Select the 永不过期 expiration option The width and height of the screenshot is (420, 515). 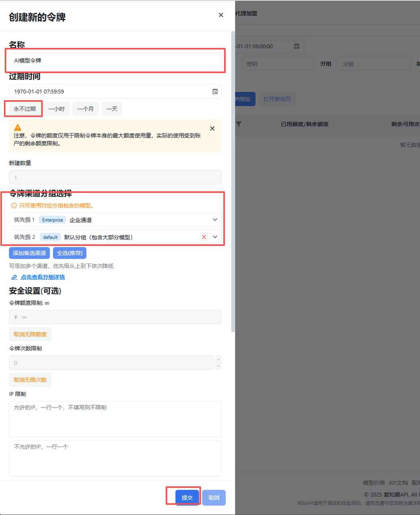pos(25,109)
